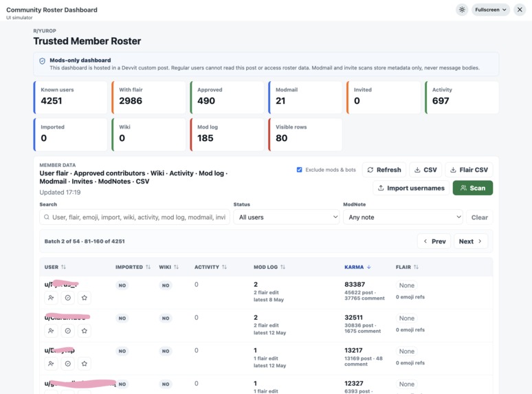
Task: Click '30836 post · 1675 comment' breakdown
Action: [x=363, y=328]
